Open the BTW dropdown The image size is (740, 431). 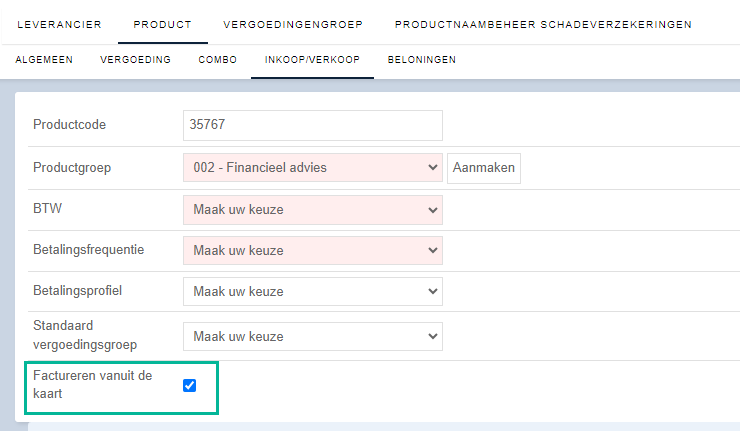(313, 210)
